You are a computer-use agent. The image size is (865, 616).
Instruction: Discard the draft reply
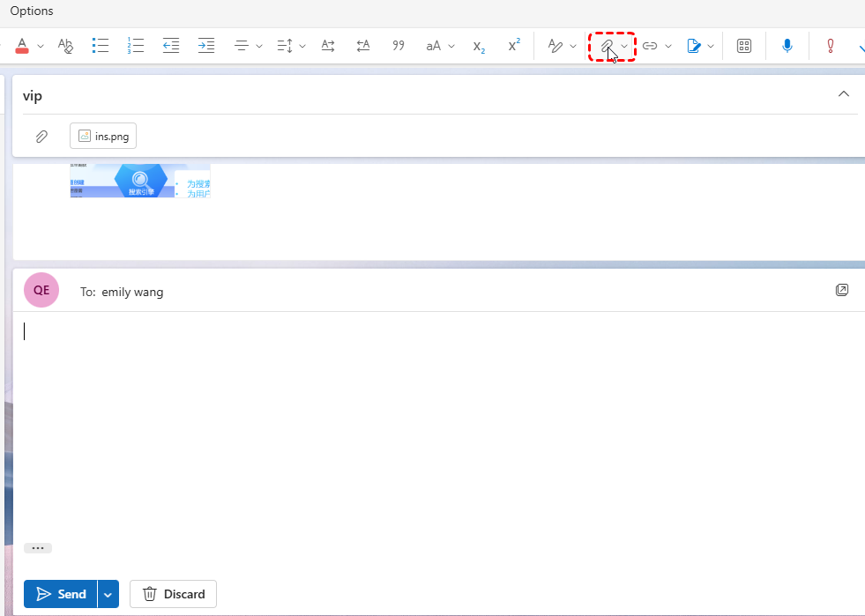click(x=173, y=594)
